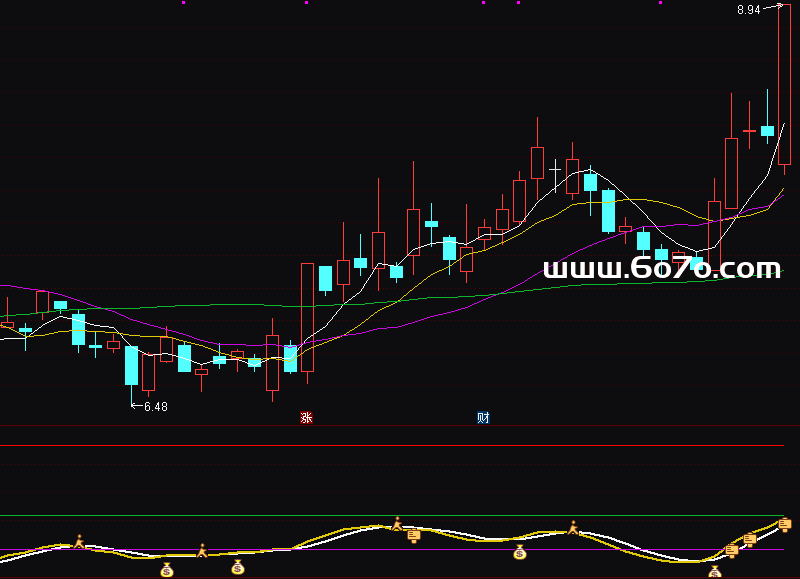This screenshot has height=579, width=800.
Task: Click the 8.94 high price label
Action: tap(748, 10)
